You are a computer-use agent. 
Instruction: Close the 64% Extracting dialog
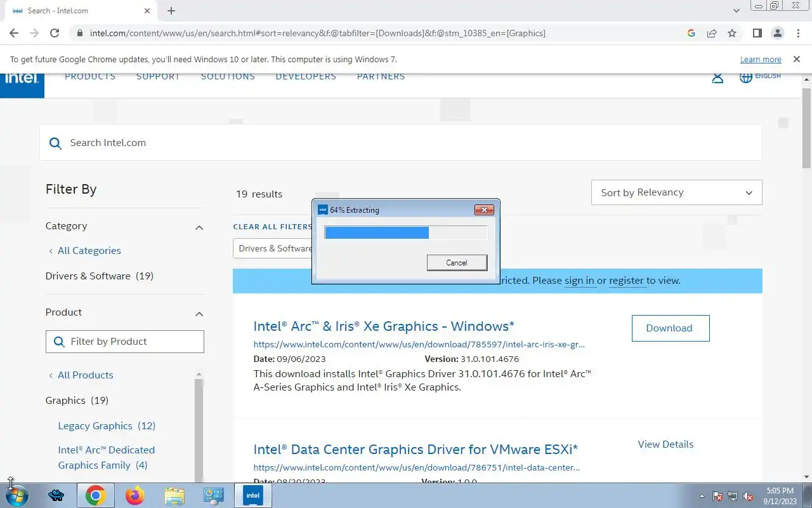click(484, 210)
